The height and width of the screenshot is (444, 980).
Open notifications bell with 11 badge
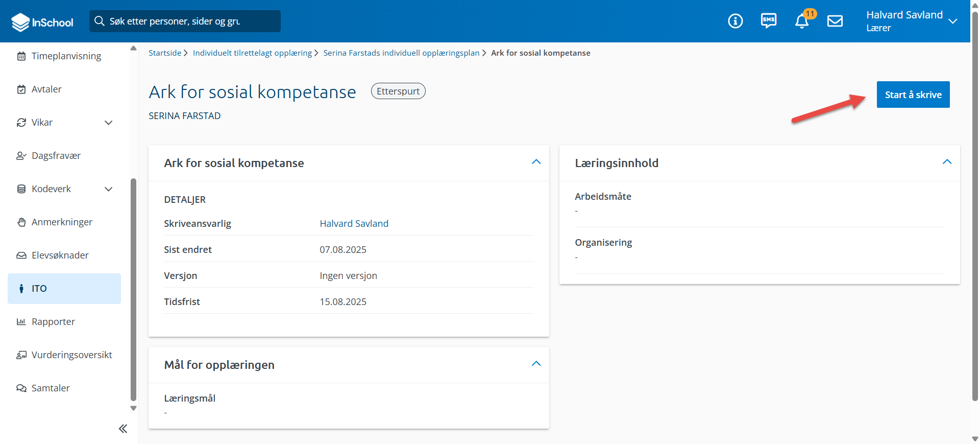pos(802,21)
